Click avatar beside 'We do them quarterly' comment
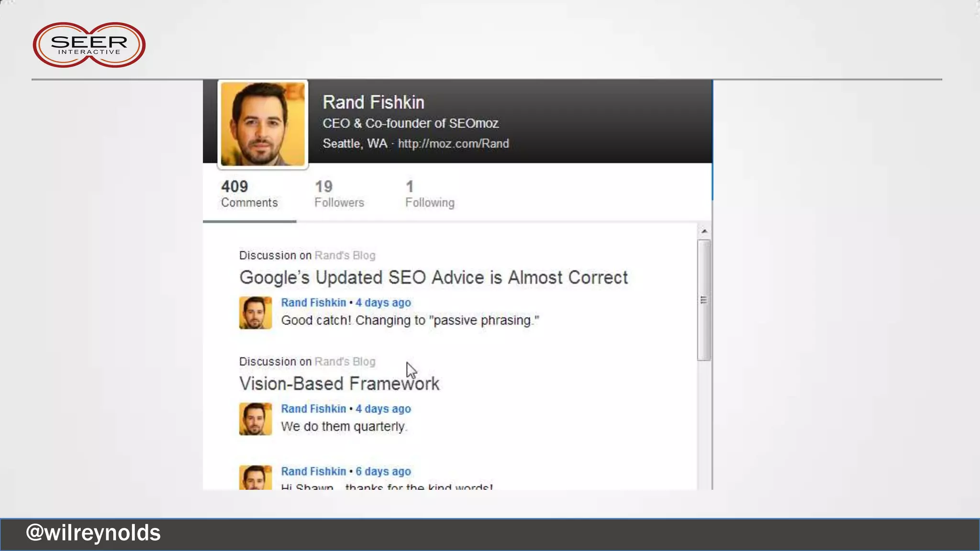This screenshot has width=980, height=551. click(x=256, y=419)
